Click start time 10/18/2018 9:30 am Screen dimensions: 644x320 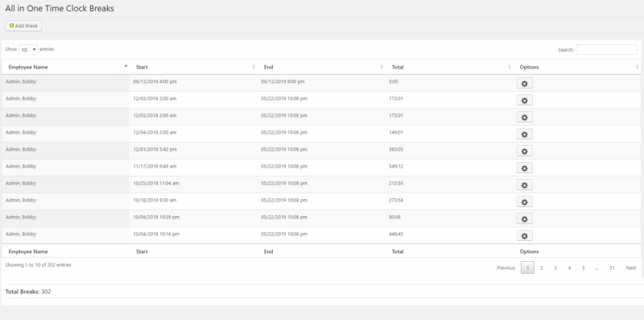[x=155, y=200]
